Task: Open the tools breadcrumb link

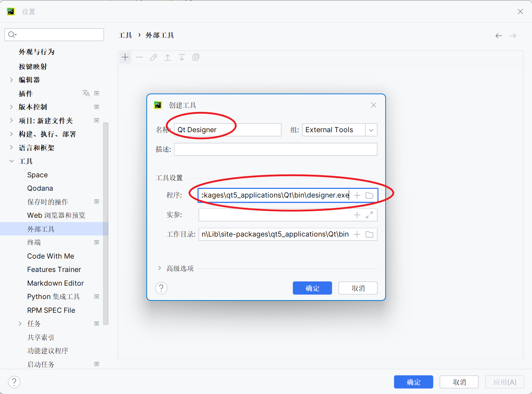Action: click(x=125, y=35)
